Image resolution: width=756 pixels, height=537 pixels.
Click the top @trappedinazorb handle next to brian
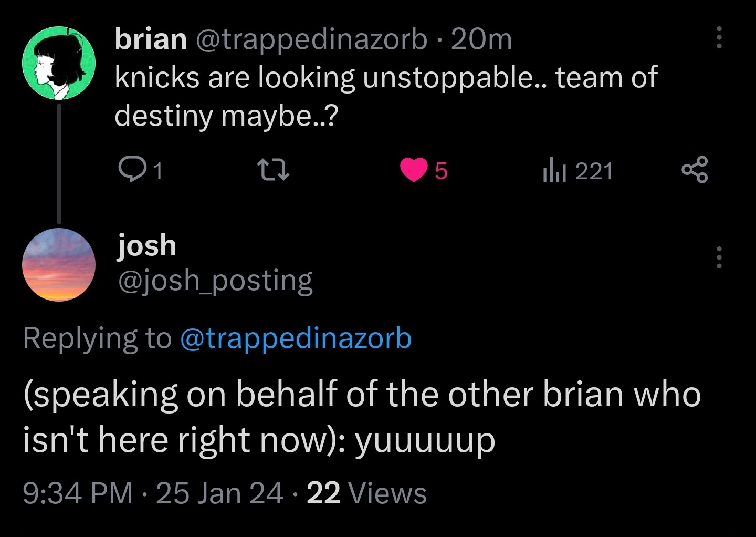click(x=312, y=39)
